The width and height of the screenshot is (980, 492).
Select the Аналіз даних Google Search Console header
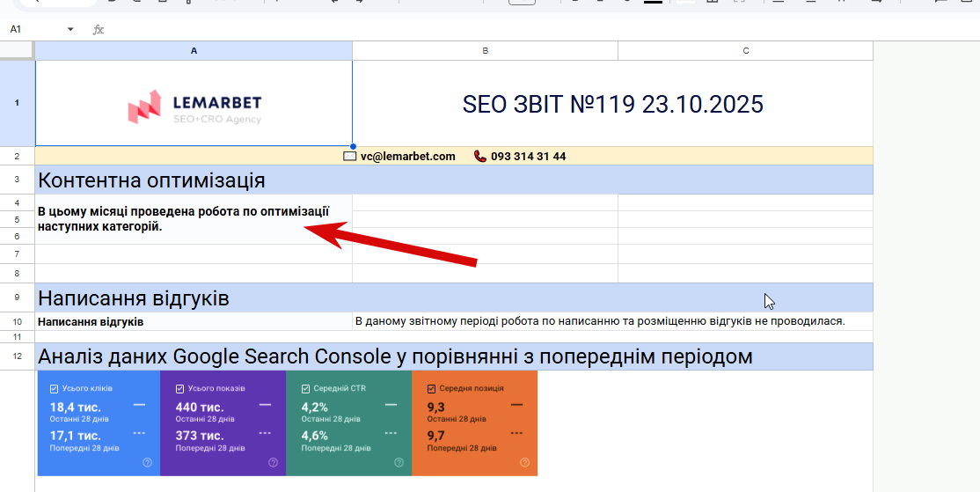[454, 356]
